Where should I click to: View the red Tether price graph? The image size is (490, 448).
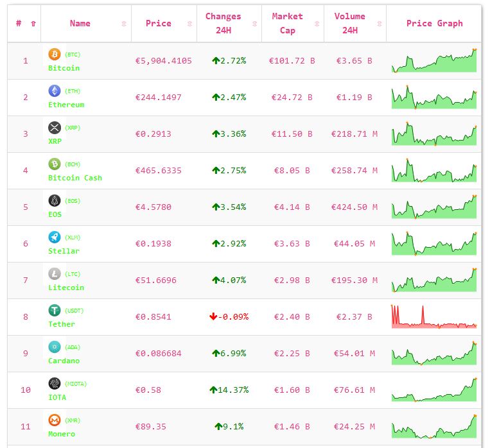[434, 317]
